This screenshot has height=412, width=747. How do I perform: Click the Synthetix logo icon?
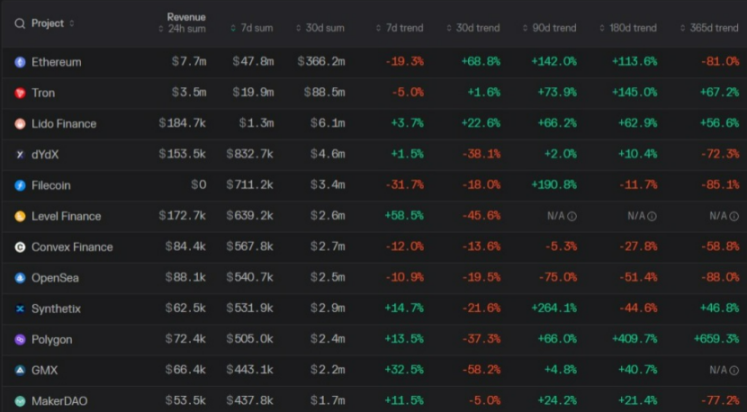(x=20, y=309)
